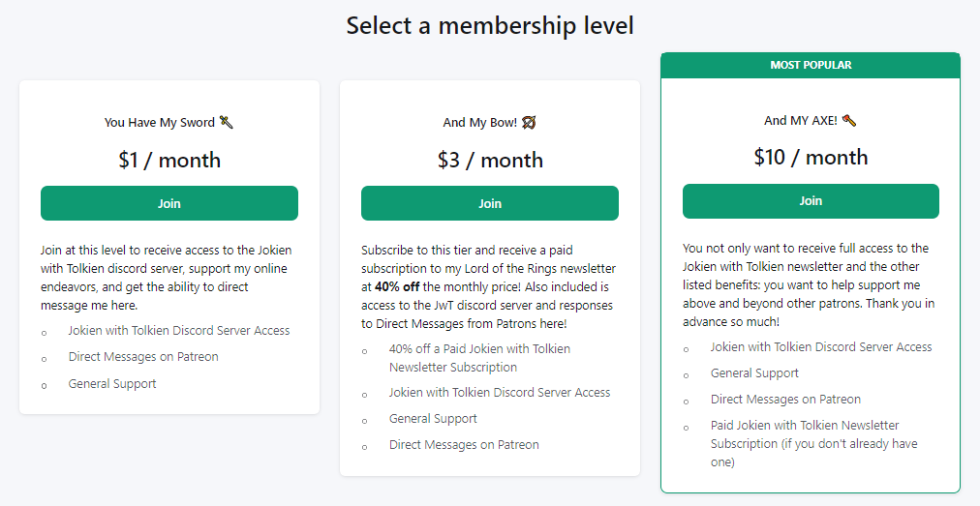This screenshot has height=506, width=980.
Task: Click the $10 / month price text
Action: click(811, 158)
